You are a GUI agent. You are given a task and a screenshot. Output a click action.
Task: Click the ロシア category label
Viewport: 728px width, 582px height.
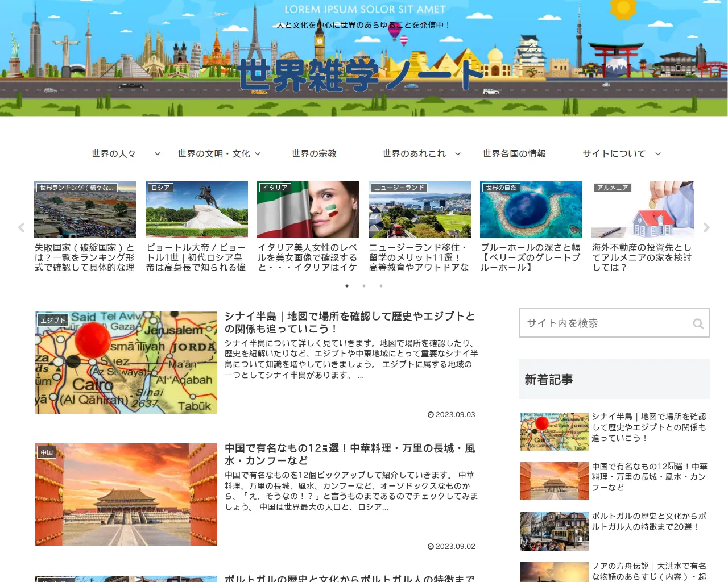(x=160, y=188)
